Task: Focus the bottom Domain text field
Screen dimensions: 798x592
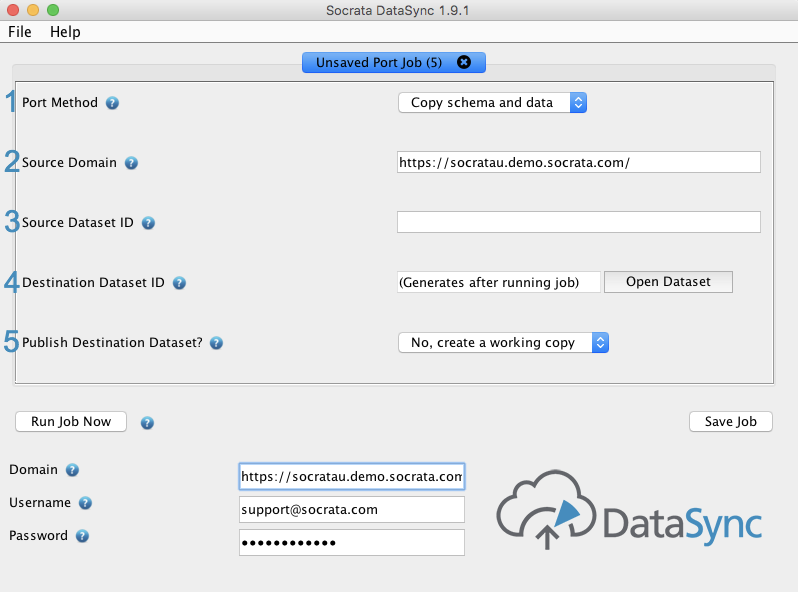Action: pyautogui.click(x=352, y=476)
